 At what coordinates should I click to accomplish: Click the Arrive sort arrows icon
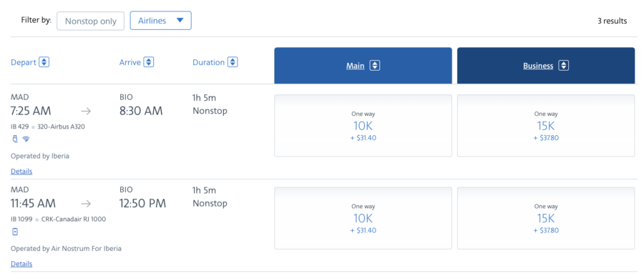click(x=149, y=62)
